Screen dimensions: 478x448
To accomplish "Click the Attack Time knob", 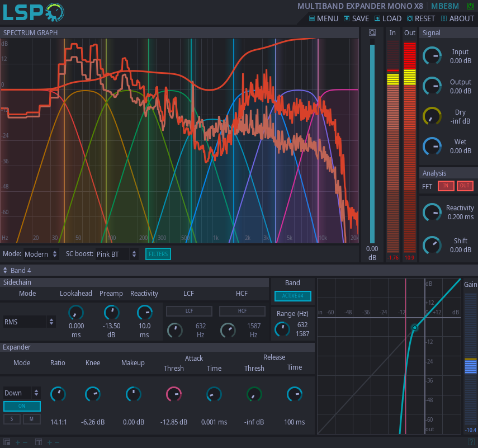I will (x=214, y=394).
